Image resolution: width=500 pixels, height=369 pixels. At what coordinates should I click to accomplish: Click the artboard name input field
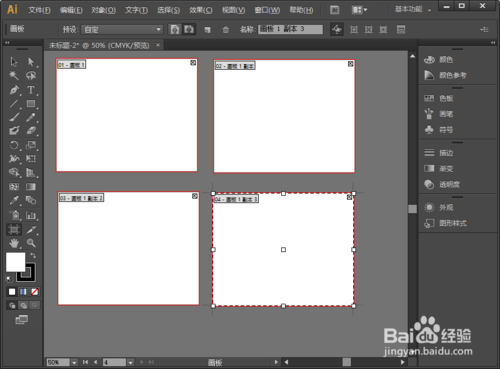point(291,29)
